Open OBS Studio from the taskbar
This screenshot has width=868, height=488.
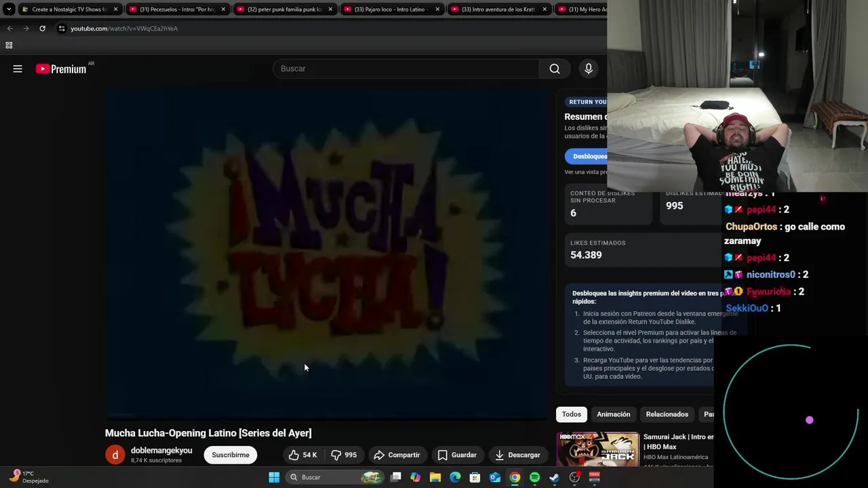574,477
